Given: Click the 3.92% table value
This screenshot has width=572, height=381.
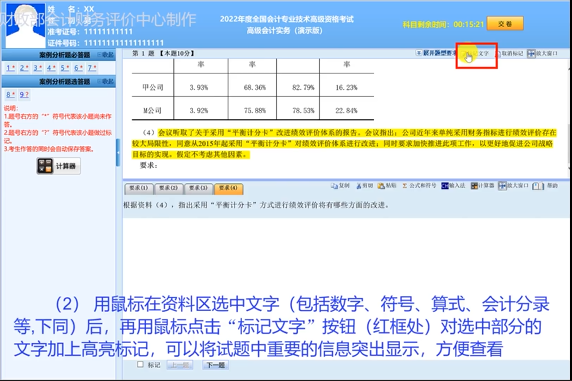Looking at the screenshot, I should coord(199,110).
